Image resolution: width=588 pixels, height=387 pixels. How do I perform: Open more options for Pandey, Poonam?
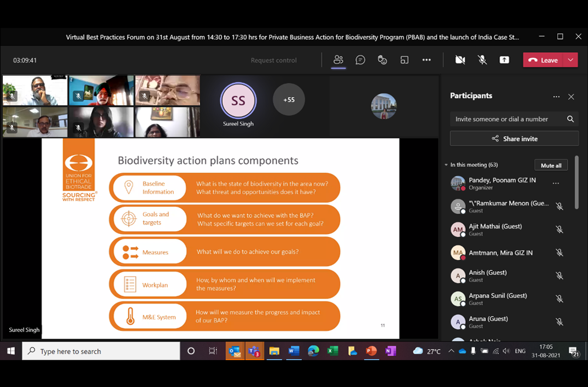coord(556,183)
